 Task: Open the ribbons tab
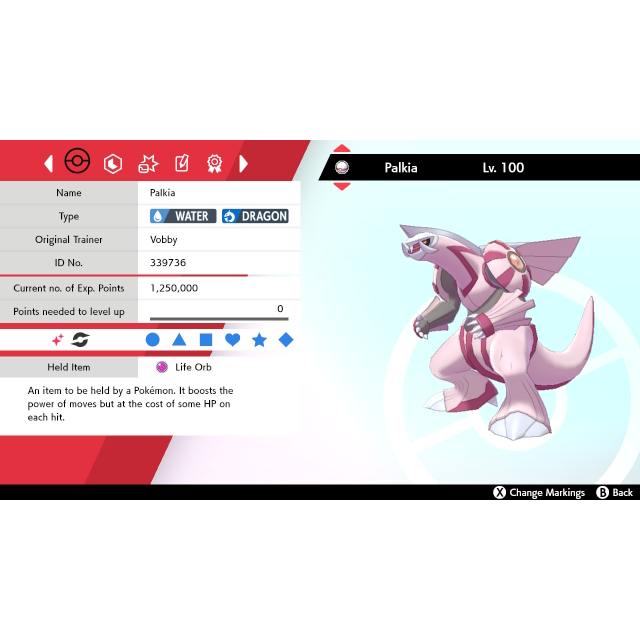pos(214,163)
